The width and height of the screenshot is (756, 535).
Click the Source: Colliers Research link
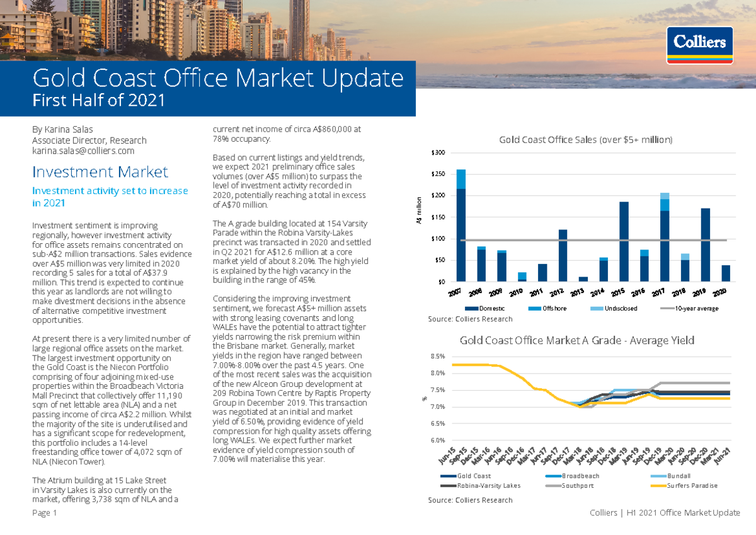pos(469,318)
